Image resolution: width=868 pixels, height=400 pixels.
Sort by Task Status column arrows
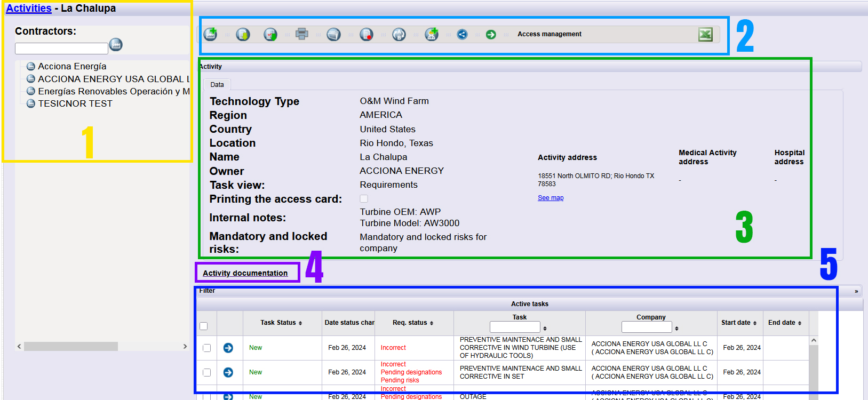[300, 323]
